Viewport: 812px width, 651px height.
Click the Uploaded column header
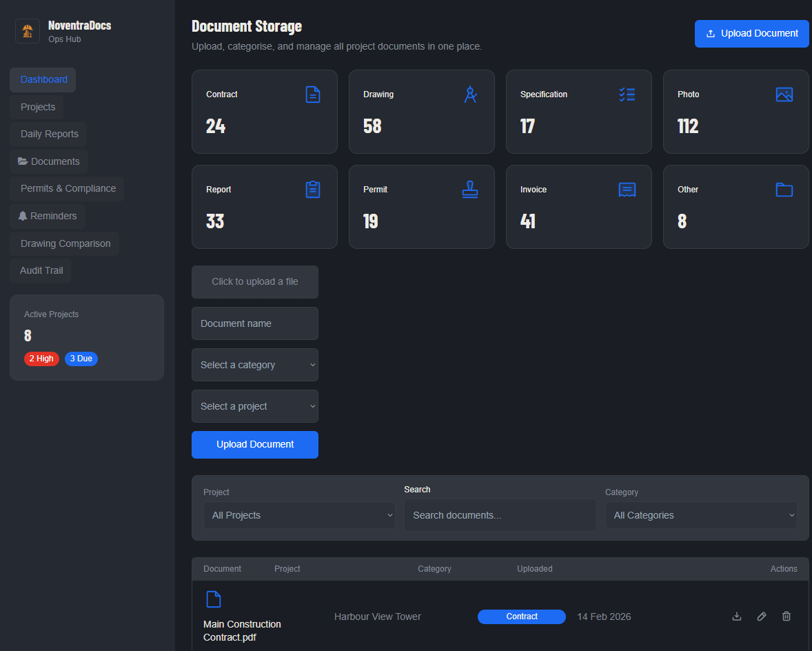pos(534,569)
